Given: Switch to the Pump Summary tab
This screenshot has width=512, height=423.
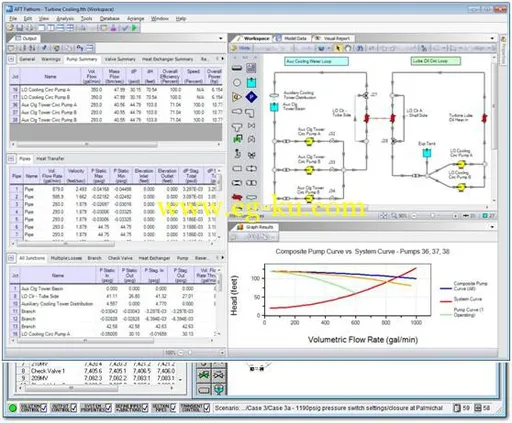Looking at the screenshot, I should point(82,59).
